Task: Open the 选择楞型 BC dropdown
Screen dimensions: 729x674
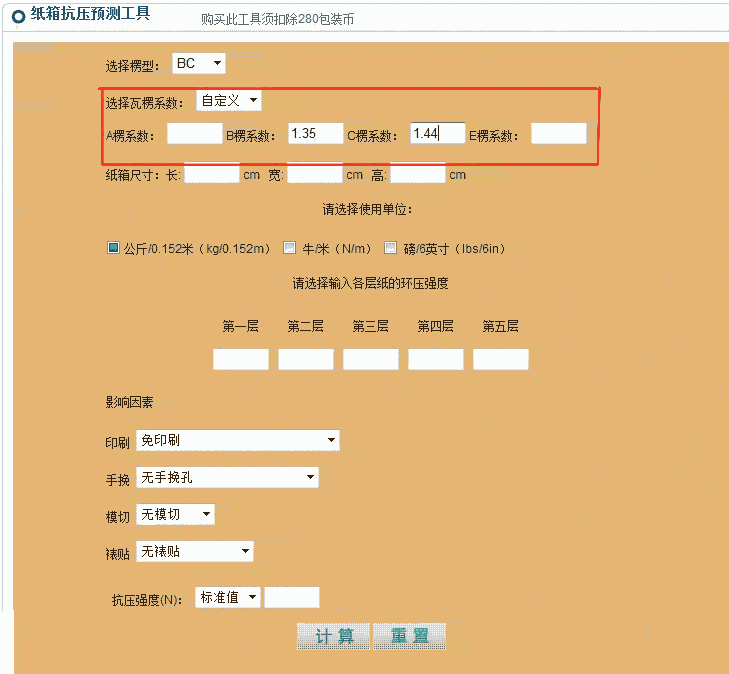Action: click(x=199, y=64)
